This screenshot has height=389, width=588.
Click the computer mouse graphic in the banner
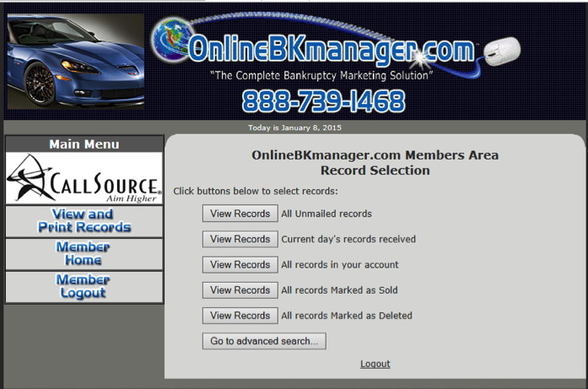click(502, 51)
